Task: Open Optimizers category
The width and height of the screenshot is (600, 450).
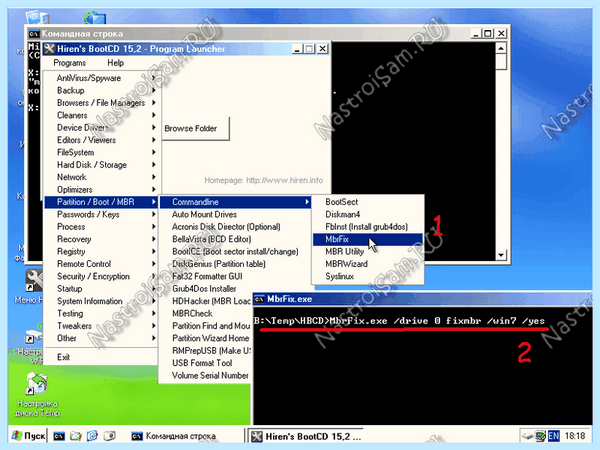Action: [101, 189]
